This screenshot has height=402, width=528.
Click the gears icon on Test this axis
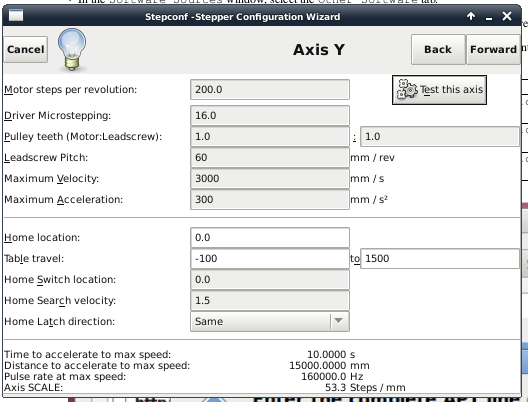tap(407, 90)
